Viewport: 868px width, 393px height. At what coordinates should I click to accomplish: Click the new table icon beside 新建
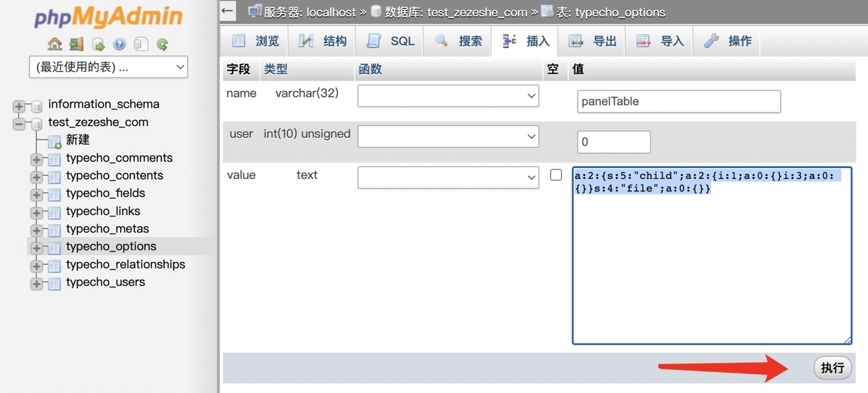(x=54, y=140)
